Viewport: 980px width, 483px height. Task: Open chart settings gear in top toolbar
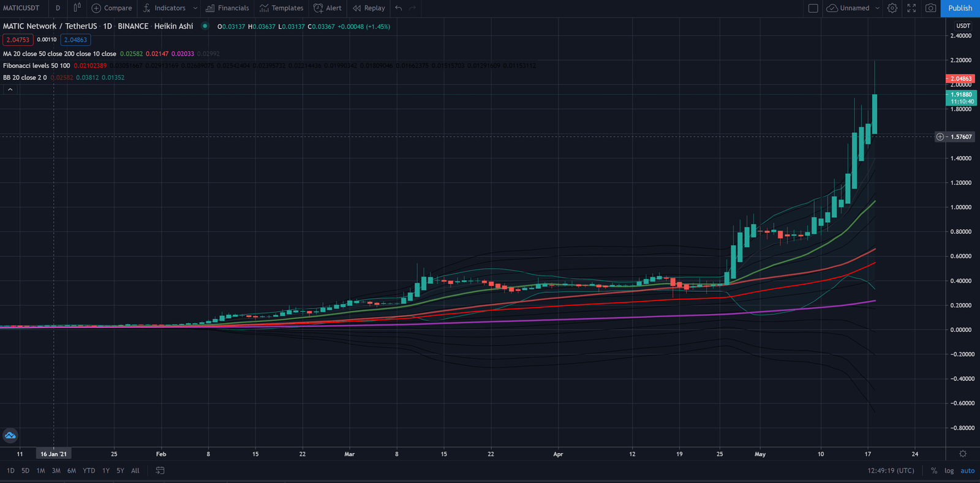pos(892,8)
